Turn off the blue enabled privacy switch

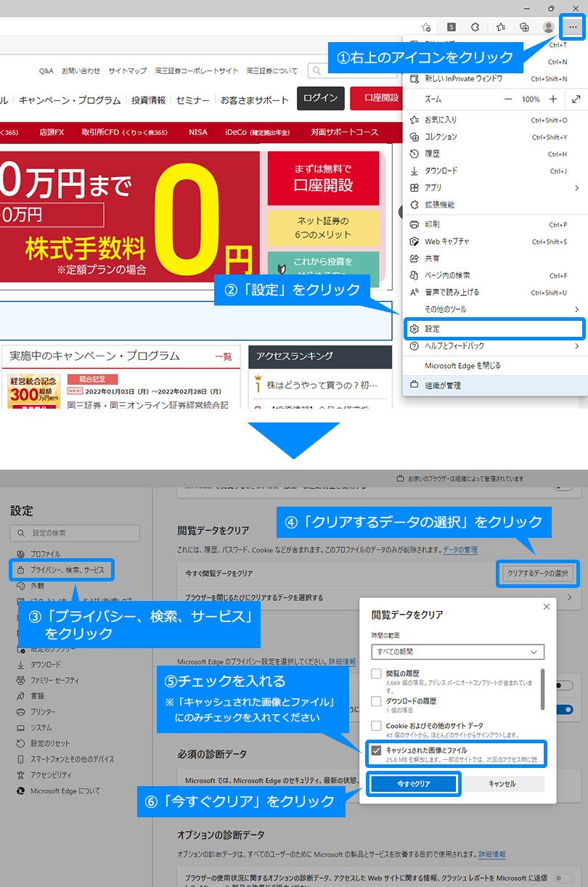tap(564, 709)
